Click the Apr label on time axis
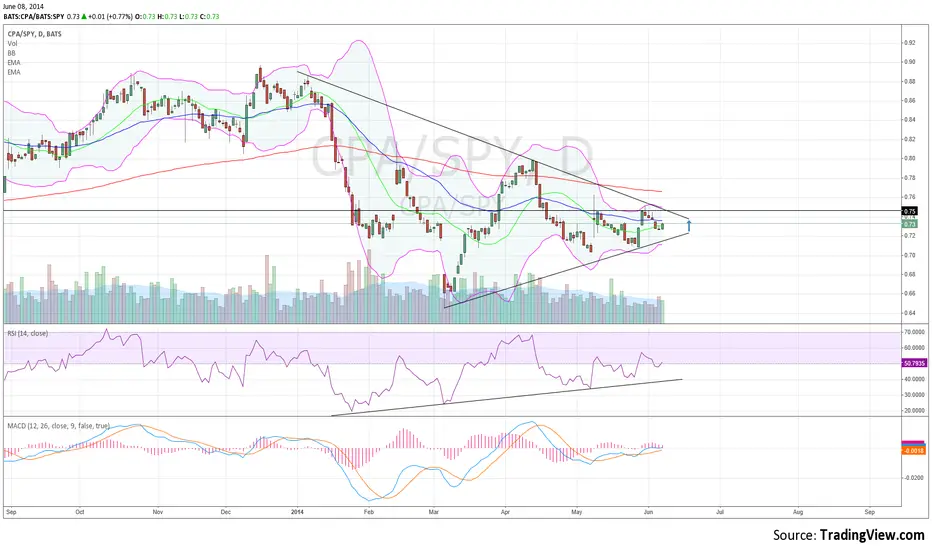Viewport: 932px width, 550px height. pos(505,511)
